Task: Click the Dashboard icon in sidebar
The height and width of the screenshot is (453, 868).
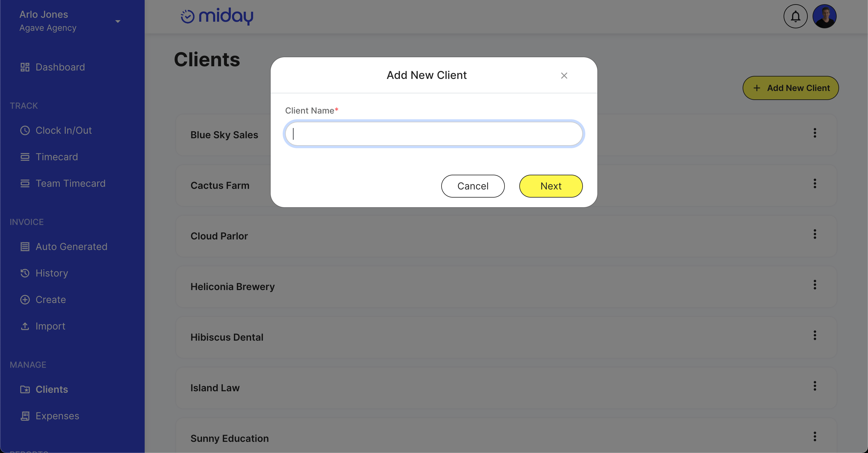Action: coord(25,67)
